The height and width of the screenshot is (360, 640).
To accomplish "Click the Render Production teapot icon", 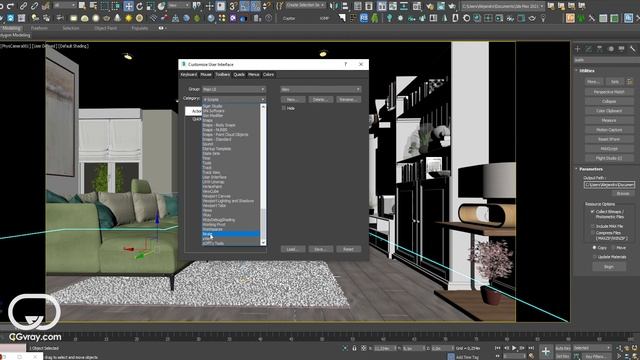I will [x=452, y=6].
